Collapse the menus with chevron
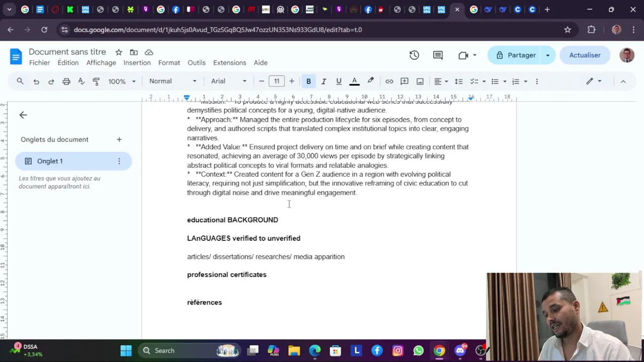 (623, 81)
